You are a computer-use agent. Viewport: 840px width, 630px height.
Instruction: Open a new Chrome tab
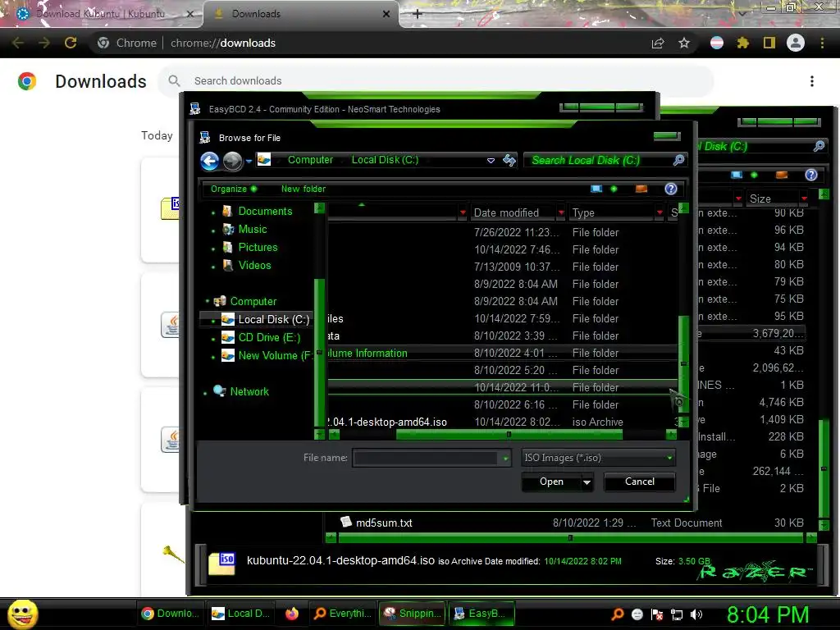(x=417, y=14)
